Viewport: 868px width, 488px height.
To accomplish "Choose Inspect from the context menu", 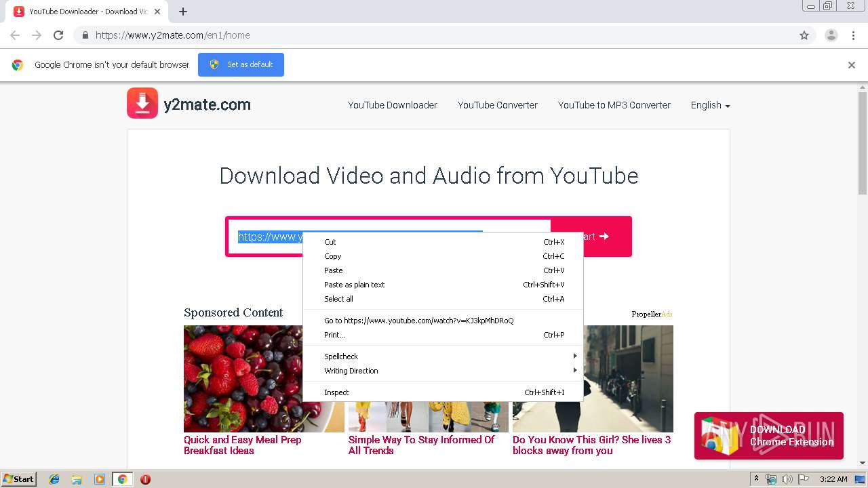I will 443,392.
